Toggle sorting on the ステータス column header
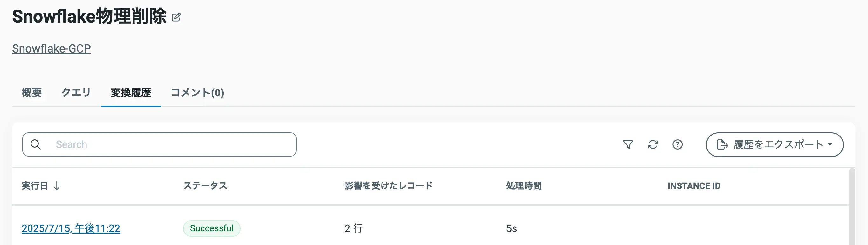The height and width of the screenshot is (245, 868). coord(205,185)
